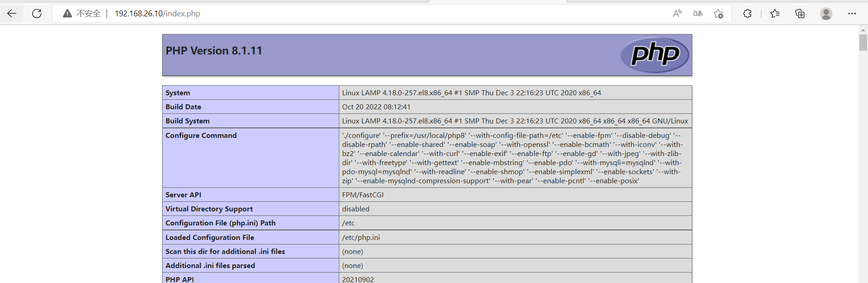The height and width of the screenshot is (283, 868).
Task: Click 'Additional .ini files parsed' label
Action: tap(210, 265)
